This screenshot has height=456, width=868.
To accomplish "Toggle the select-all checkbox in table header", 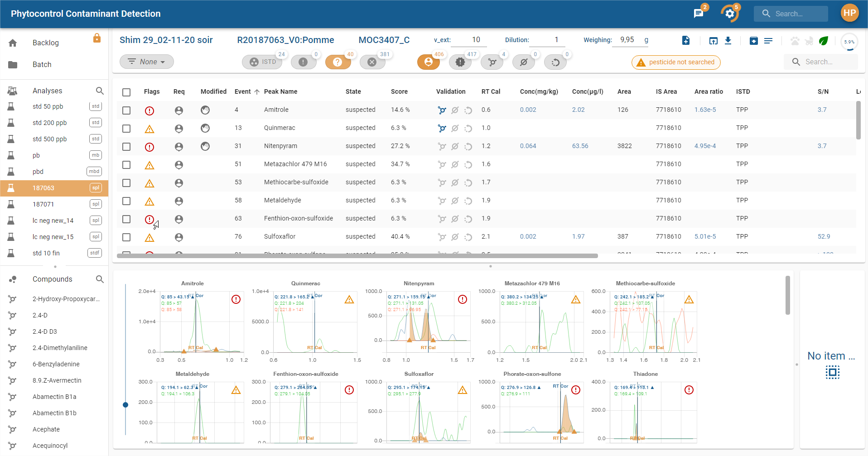I will [x=126, y=92].
